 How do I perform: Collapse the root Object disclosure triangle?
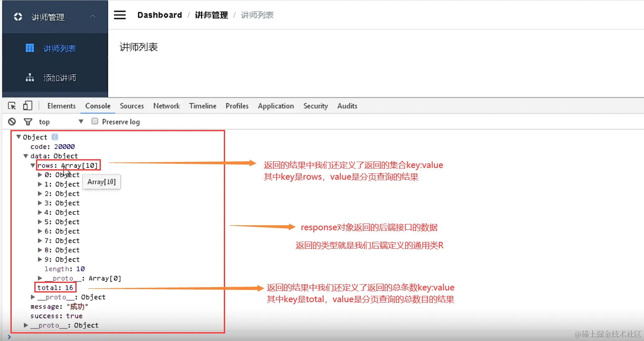pos(18,137)
